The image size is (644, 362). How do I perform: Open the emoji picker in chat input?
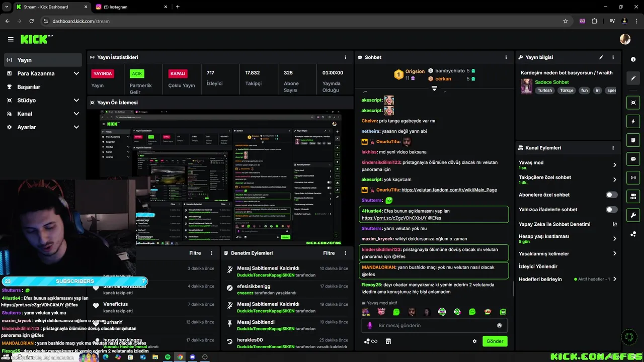[499, 325]
